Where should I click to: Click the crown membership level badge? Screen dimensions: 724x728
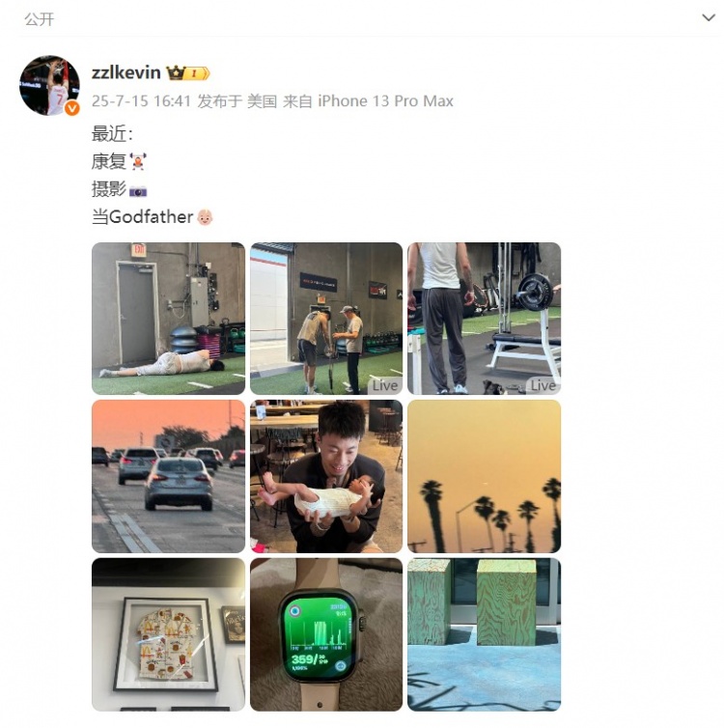(188, 72)
